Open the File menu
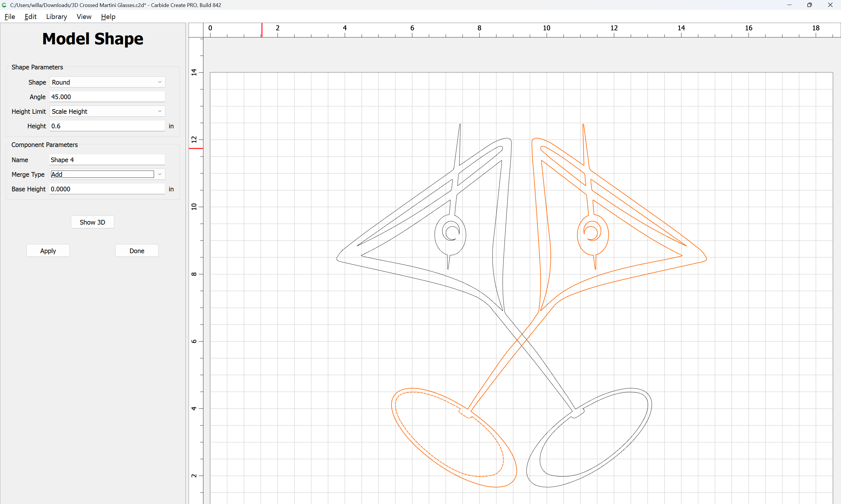 pos(10,17)
